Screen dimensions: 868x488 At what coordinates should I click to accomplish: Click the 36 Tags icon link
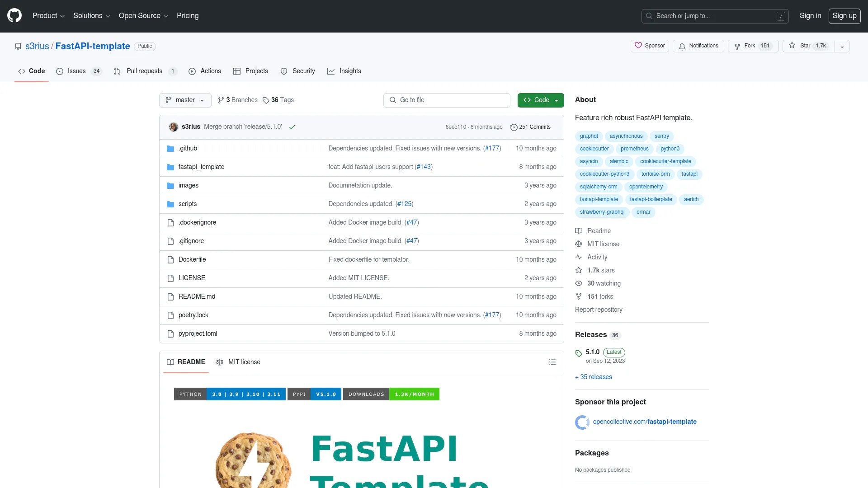278,100
